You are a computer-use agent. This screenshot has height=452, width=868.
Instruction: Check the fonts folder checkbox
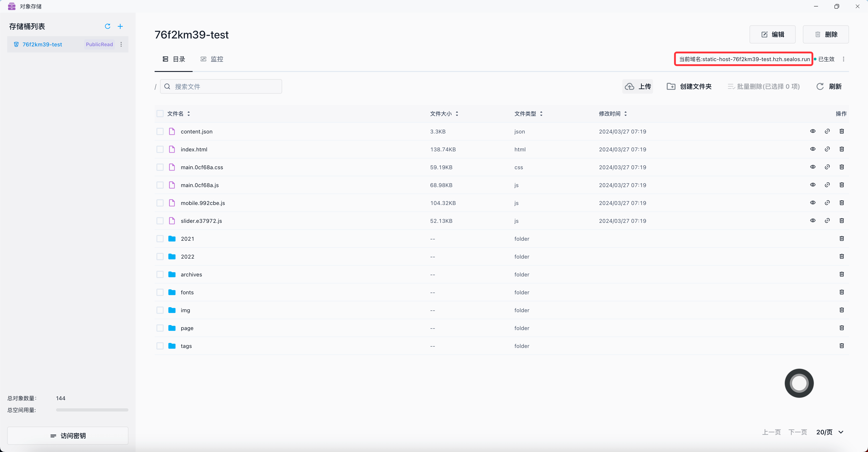[160, 293]
